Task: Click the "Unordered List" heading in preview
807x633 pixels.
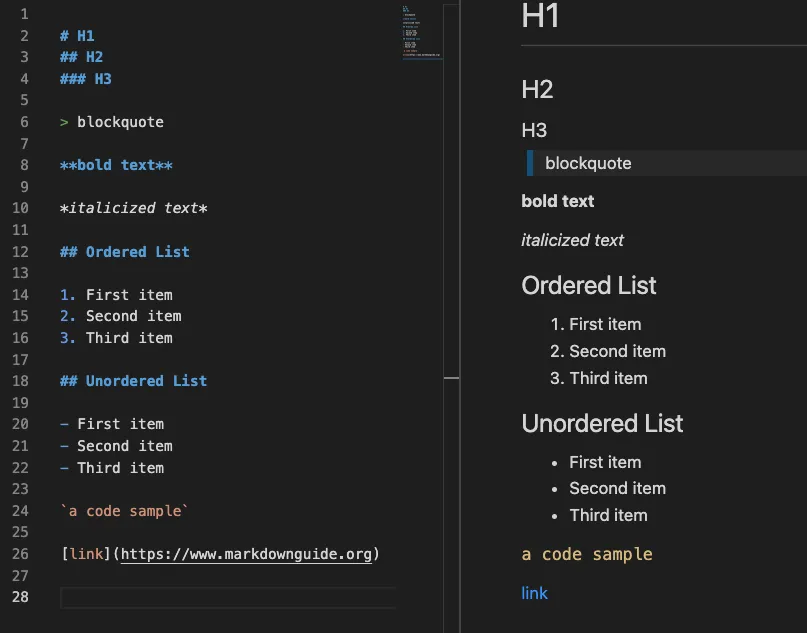Action: 602,423
